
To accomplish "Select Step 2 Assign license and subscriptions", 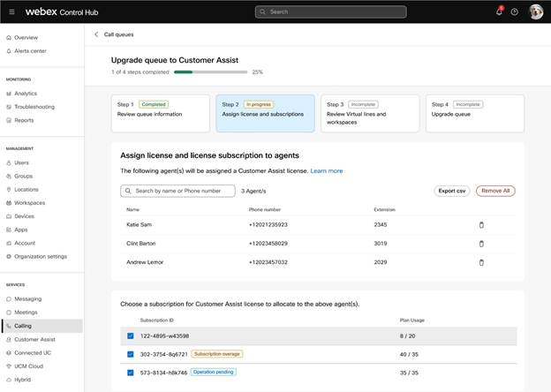I will (x=265, y=113).
